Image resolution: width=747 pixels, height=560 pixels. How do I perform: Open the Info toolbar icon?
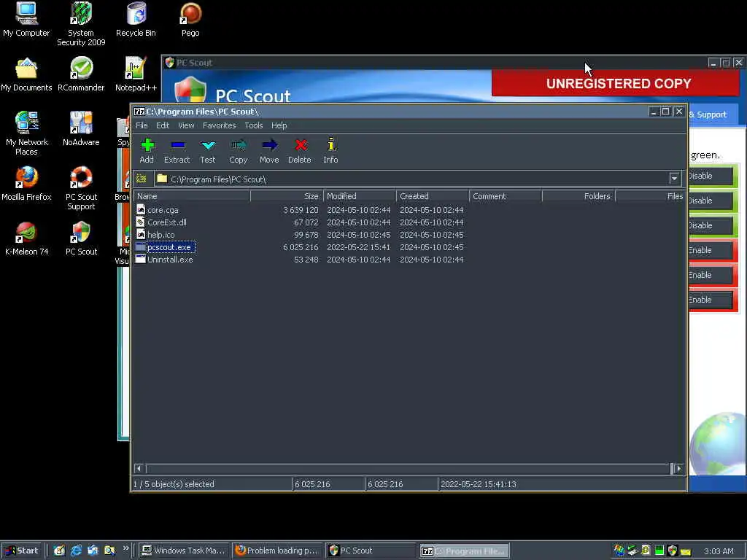[x=331, y=145]
